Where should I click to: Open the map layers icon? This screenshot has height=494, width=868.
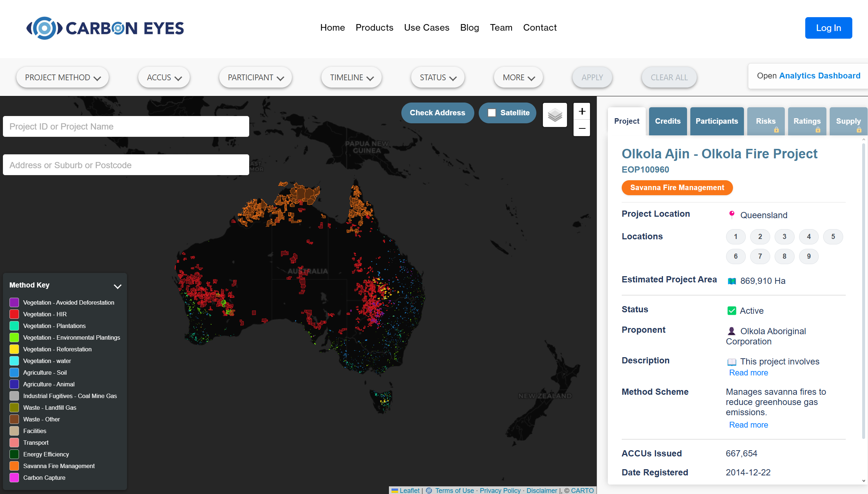555,115
